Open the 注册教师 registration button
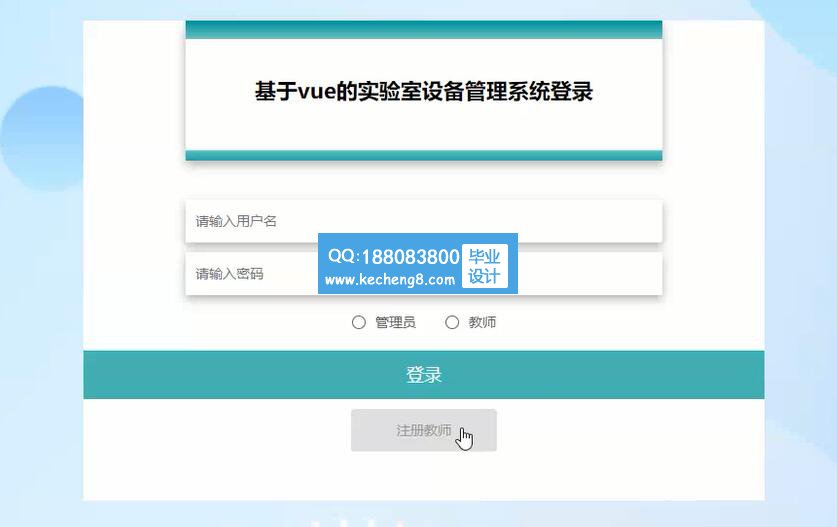 tap(424, 430)
